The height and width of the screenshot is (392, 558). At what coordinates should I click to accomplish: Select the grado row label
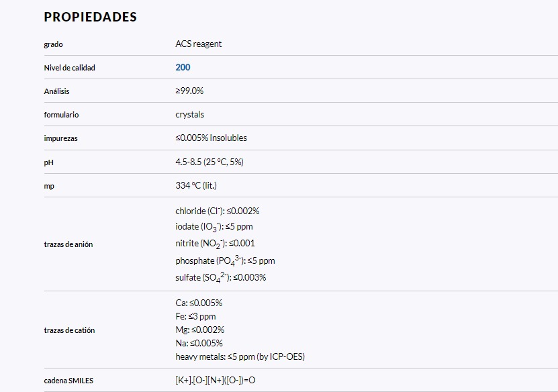[53, 44]
